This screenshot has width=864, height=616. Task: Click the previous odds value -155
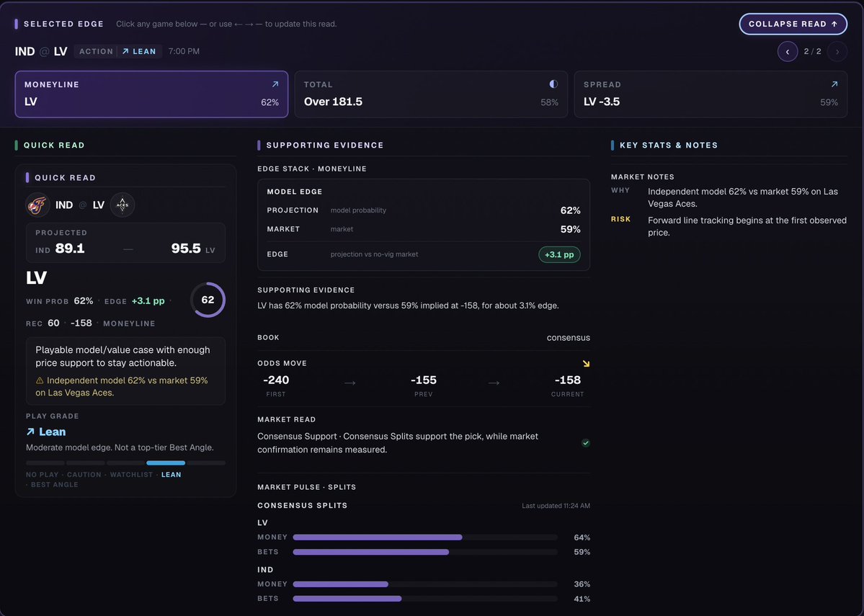424,380
